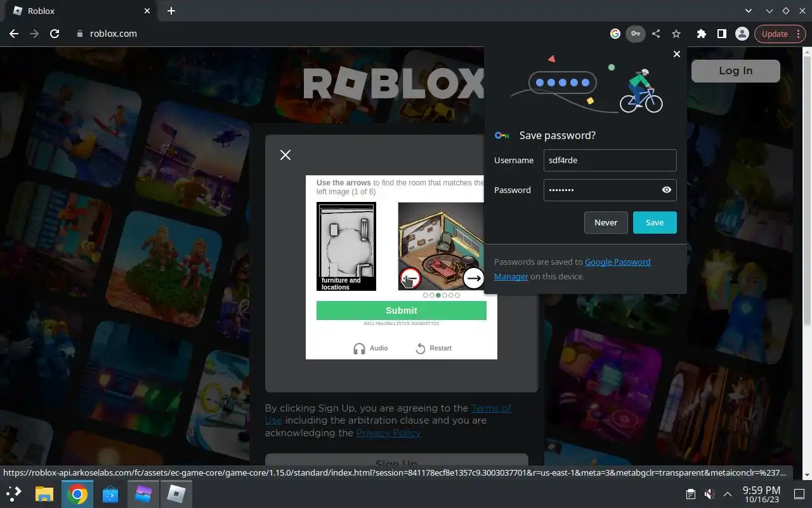The image size is (812, 508).
Task: Open the application launcher in taskbar
Action: tap(14, 493)
